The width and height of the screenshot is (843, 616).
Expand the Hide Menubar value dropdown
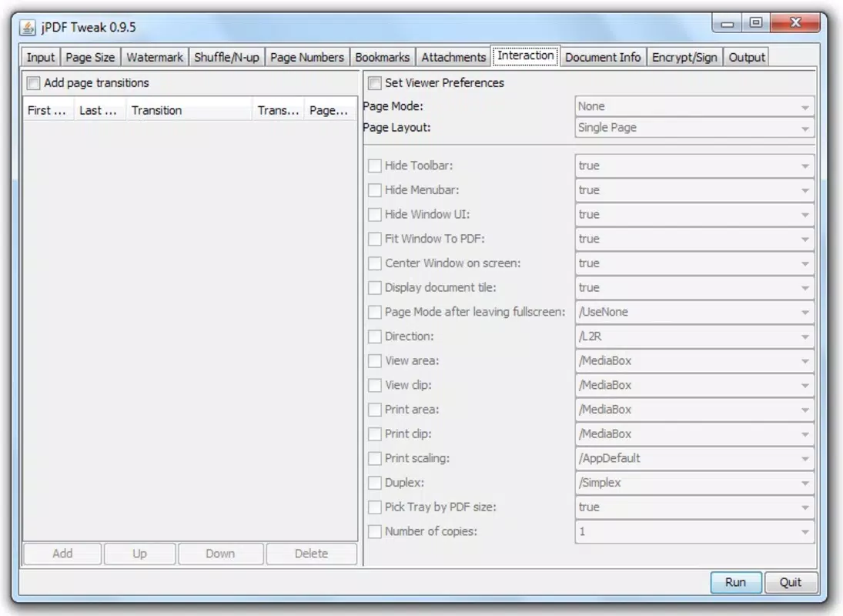pyautogui.click(x=694, y=190)
